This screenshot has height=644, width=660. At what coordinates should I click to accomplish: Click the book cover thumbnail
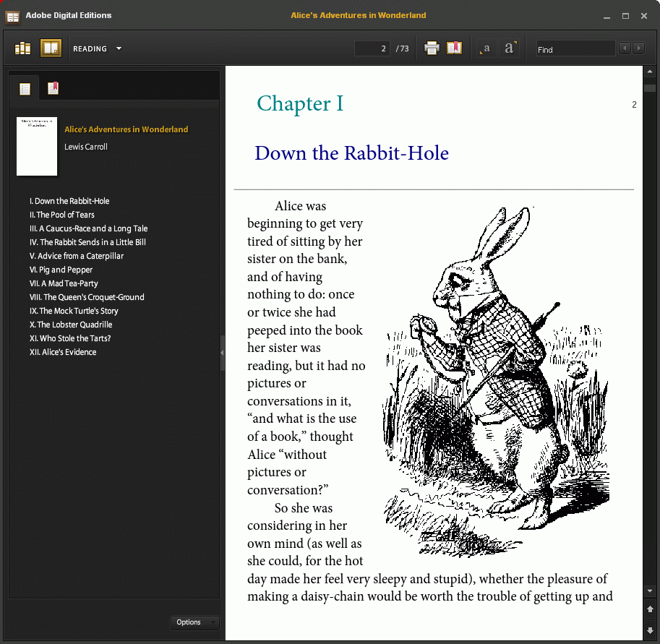coord(37,146)
